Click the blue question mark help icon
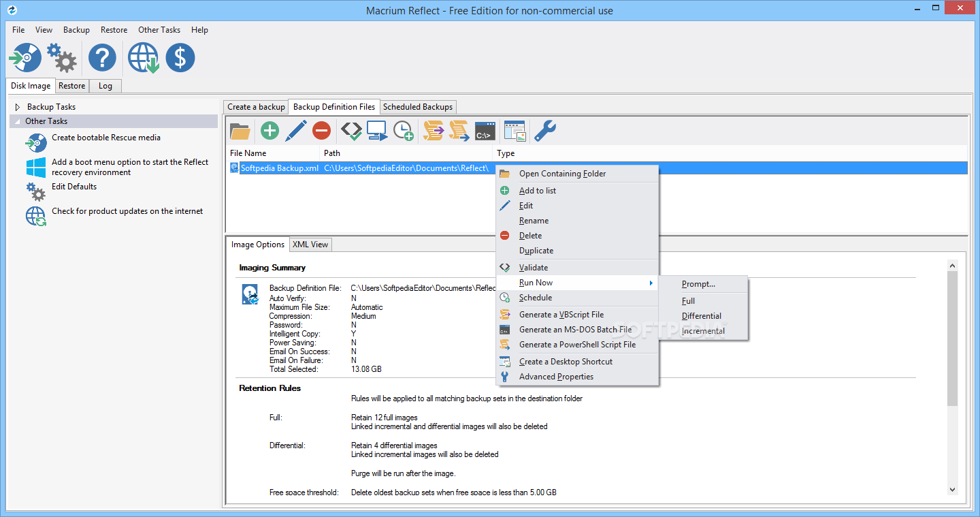Viewport: 980px width, 517px height. click(103, 58)
